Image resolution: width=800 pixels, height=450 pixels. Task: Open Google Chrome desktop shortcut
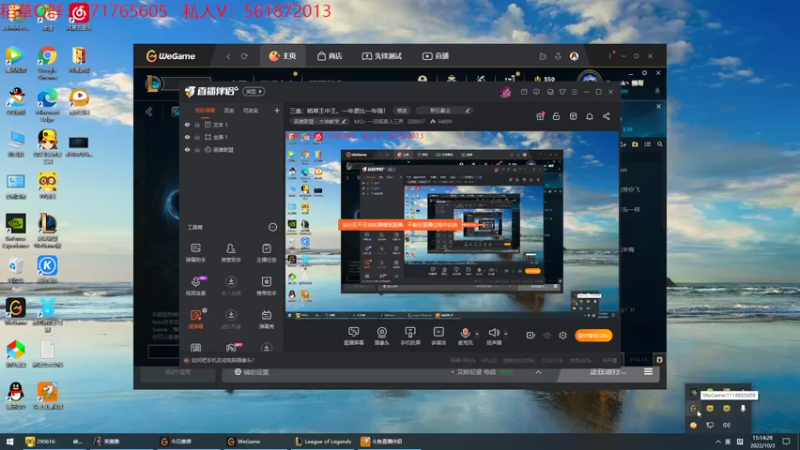coord(47,62)
